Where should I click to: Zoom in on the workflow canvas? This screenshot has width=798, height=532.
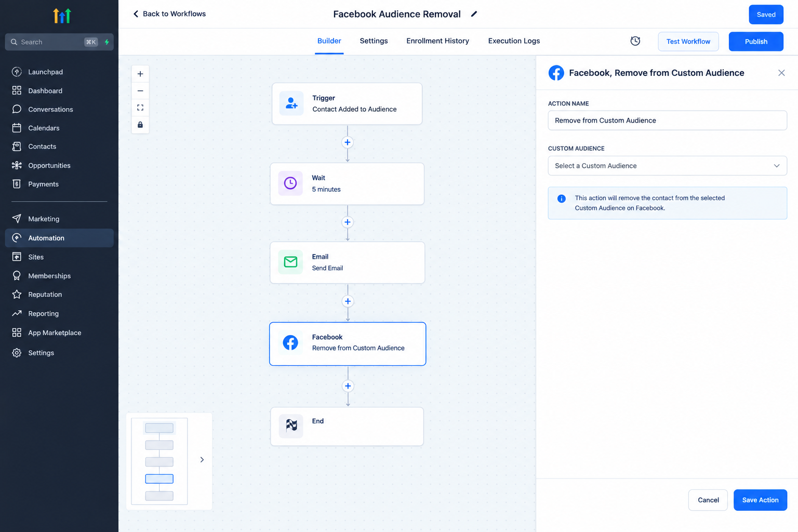coord(140,74)
